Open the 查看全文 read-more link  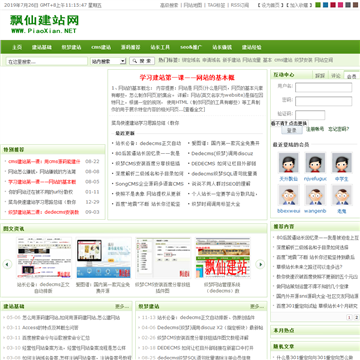click(194, 109)
